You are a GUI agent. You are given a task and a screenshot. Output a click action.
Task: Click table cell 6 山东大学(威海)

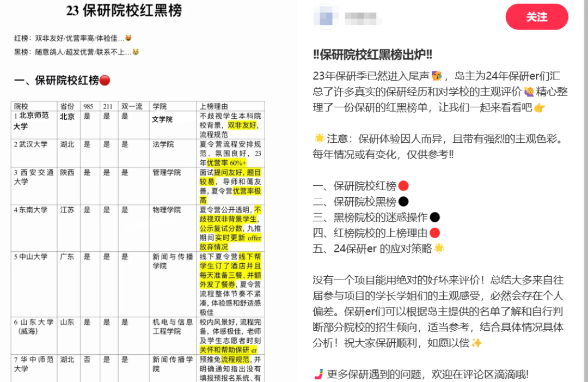point(34,336)
